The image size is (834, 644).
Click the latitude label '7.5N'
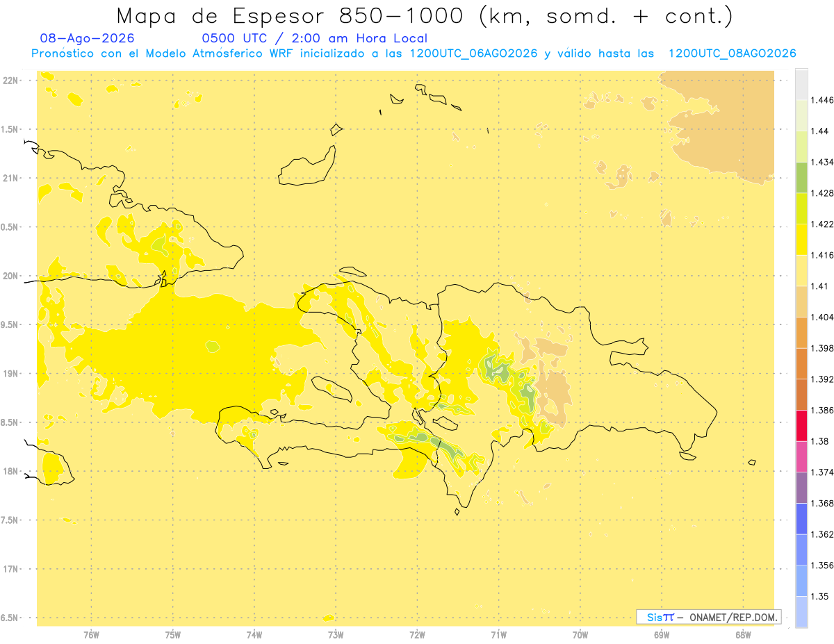tap(10, 520)
